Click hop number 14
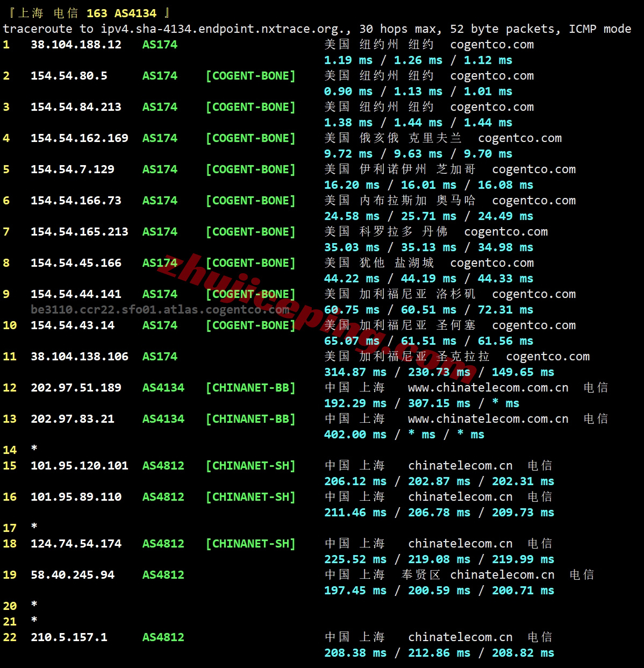 (x=10, y=450)
